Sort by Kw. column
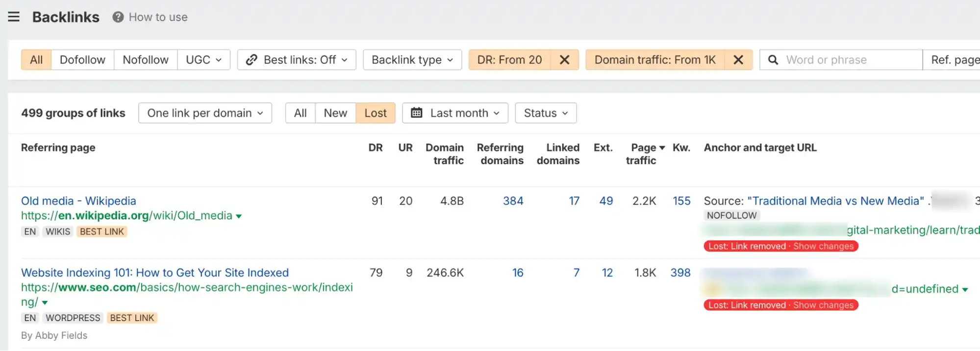The height and width of the screenshot is (351, 980). [x=681, y=148]
